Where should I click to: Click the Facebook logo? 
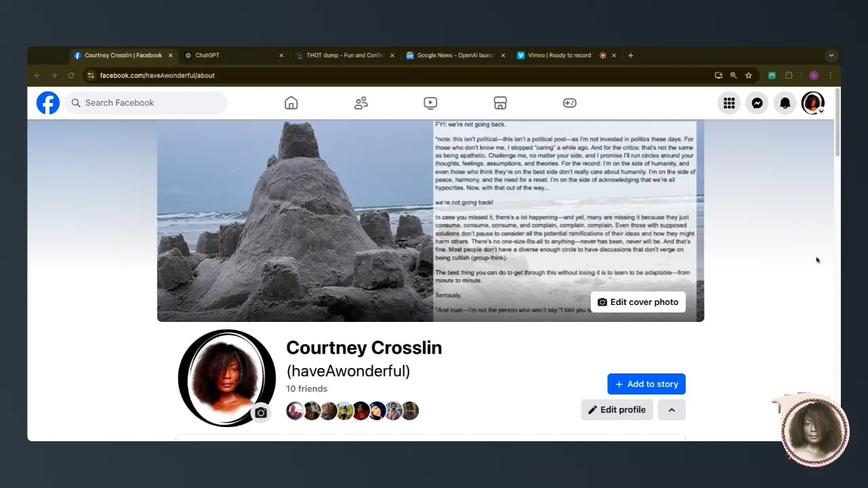pos(48,103)
